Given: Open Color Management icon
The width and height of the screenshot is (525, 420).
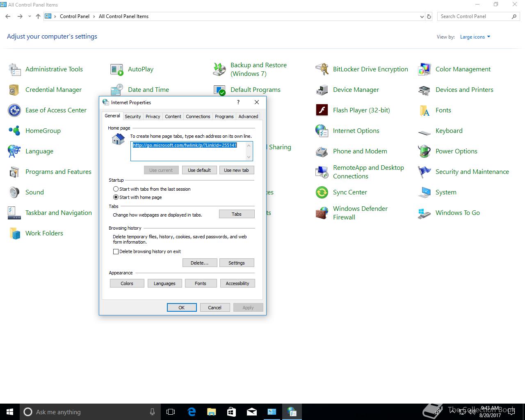Looking at the screenshot, I should coord(425,69).
